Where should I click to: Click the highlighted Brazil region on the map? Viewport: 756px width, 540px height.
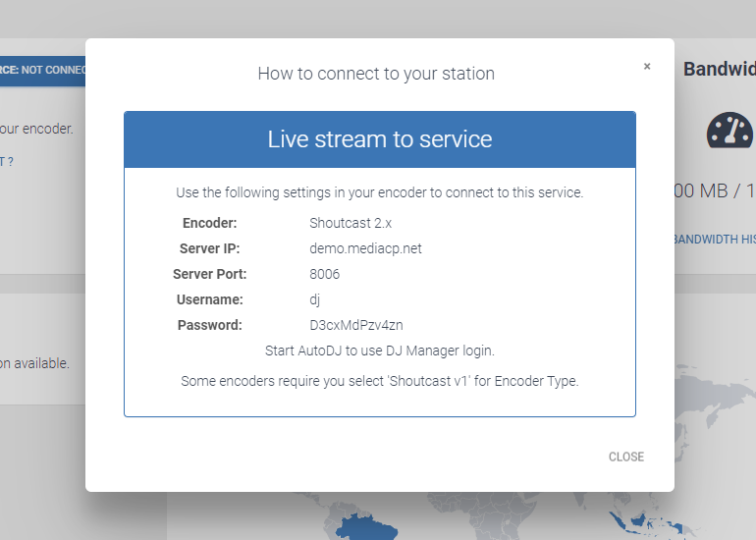click(x=366, y=527)
